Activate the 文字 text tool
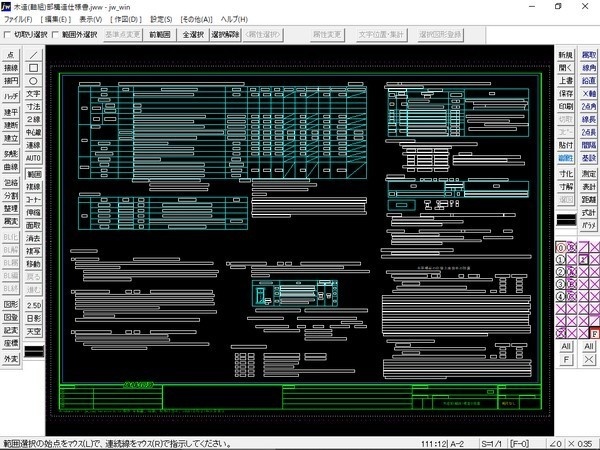 [x=33, y=94]
